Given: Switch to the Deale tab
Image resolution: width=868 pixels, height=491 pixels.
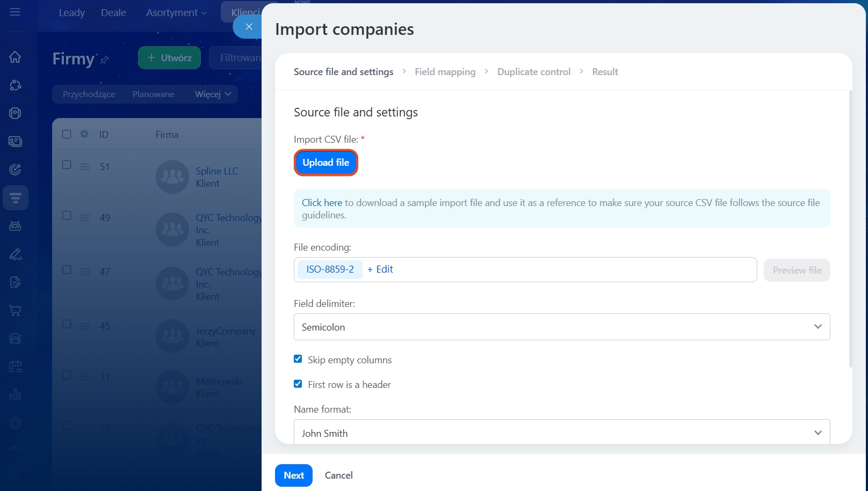Looking at the screenshot, I should [113, 12].
